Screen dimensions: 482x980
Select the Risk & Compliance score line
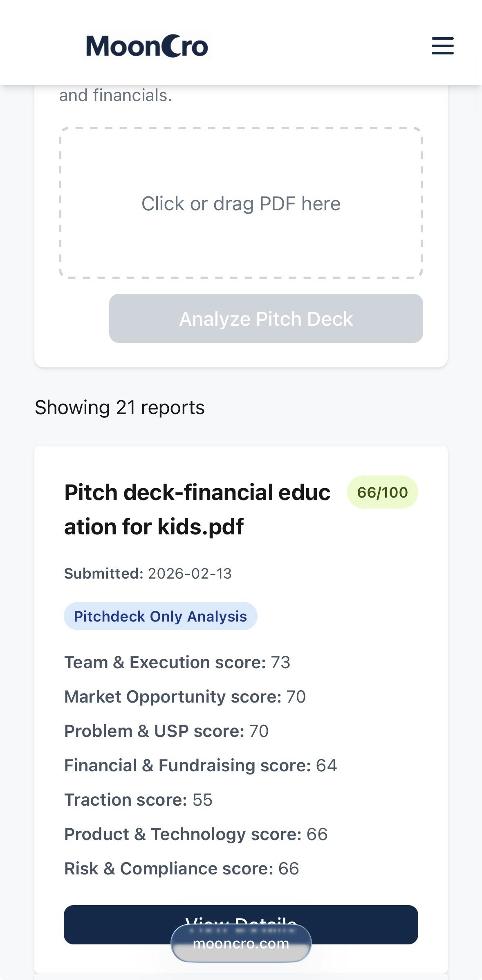pyautogui.click(x=182, y=868)
